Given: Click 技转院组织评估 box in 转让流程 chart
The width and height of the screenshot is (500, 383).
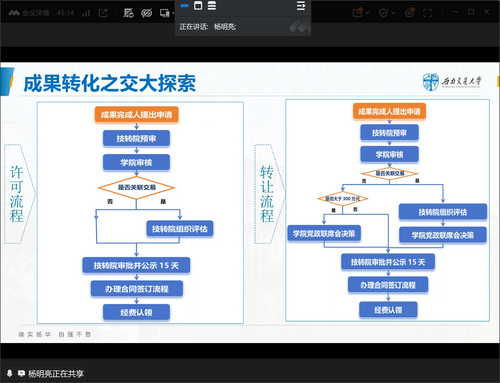Looking at the screenshot, I should (x=443, y=212).
